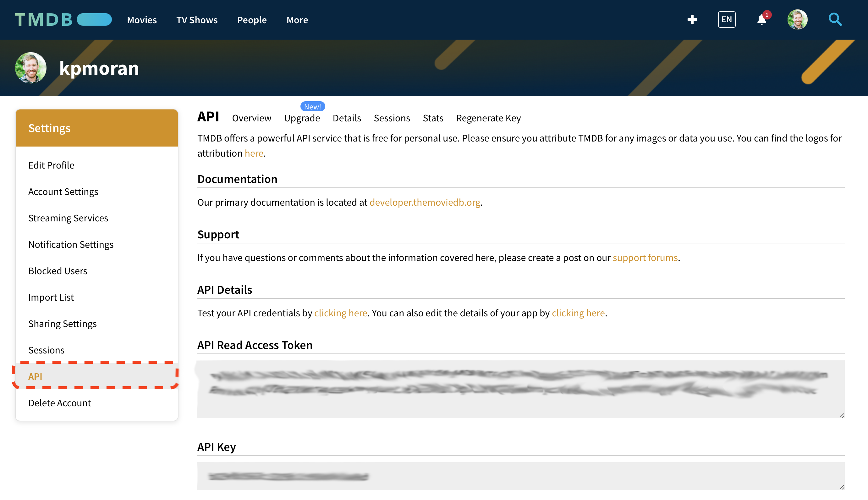Open the notifications bell
This screenshot has height=500, width=868.
pyautogui.click(x=761, y=21)
